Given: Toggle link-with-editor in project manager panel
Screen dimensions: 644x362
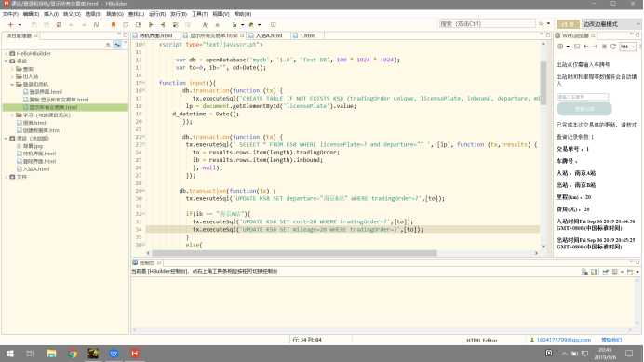Looking at the screenshot, I should pyautogui.click(x=117, y=45).
